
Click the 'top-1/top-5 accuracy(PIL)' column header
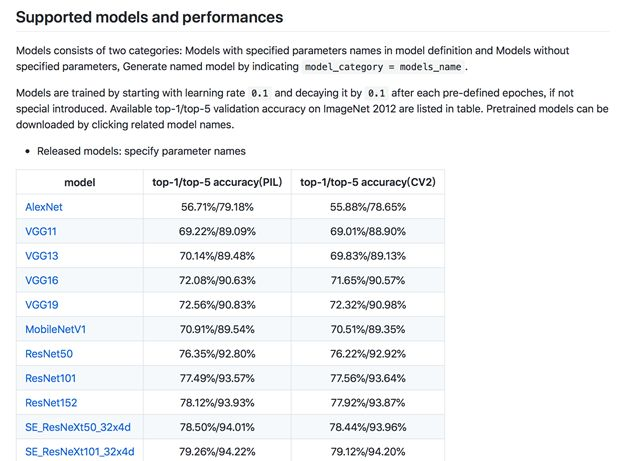pos(217,182)
